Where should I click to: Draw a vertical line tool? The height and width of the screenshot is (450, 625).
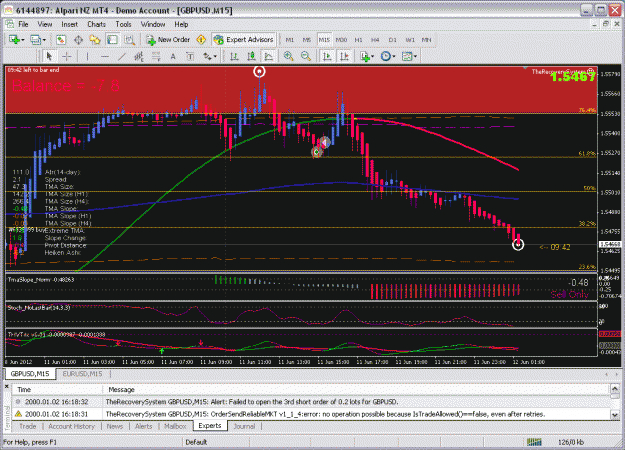87,57
